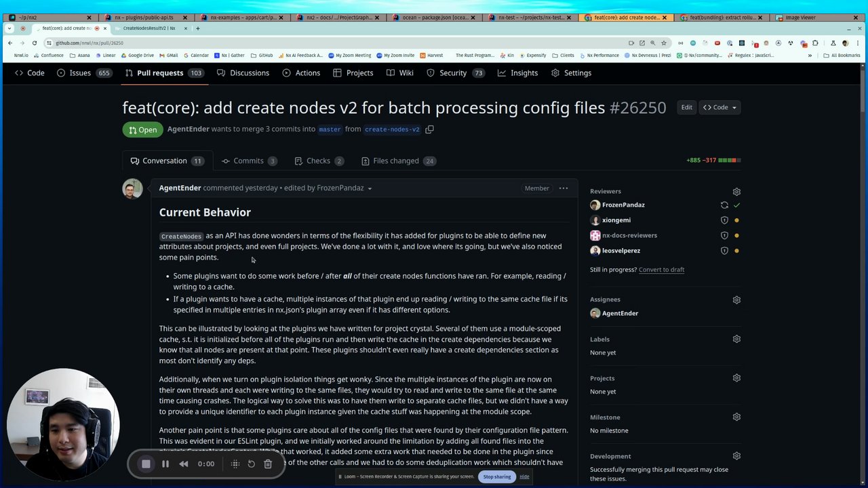
Task: Click the AgentEnder comment avatar
Action: point(132,188)
